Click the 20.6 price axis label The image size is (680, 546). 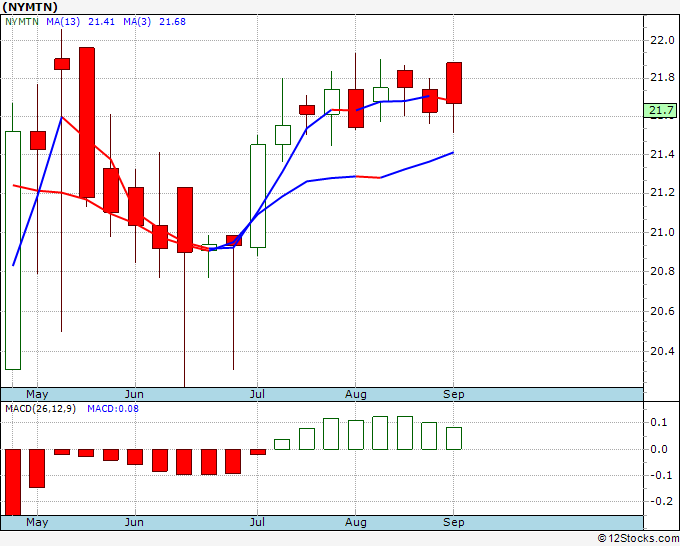tap(662, 311)
